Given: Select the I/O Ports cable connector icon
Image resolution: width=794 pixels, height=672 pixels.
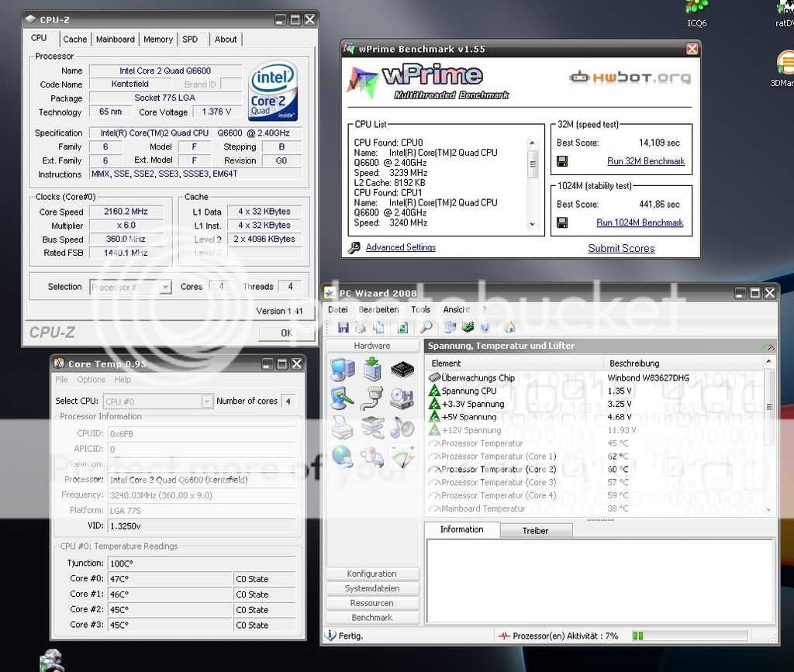Looking at the screenshot, I should pyautogui.click(x=373, y=398).
